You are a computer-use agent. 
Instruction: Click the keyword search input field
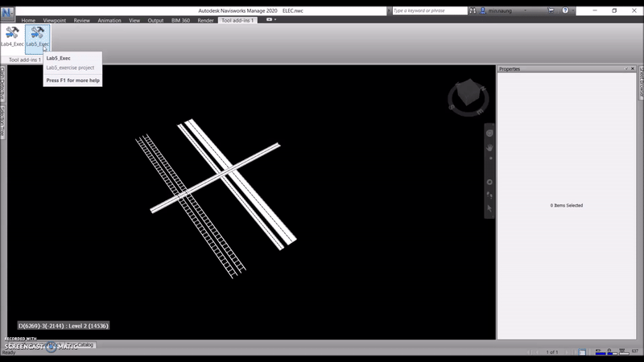click(x=429, y=10)
